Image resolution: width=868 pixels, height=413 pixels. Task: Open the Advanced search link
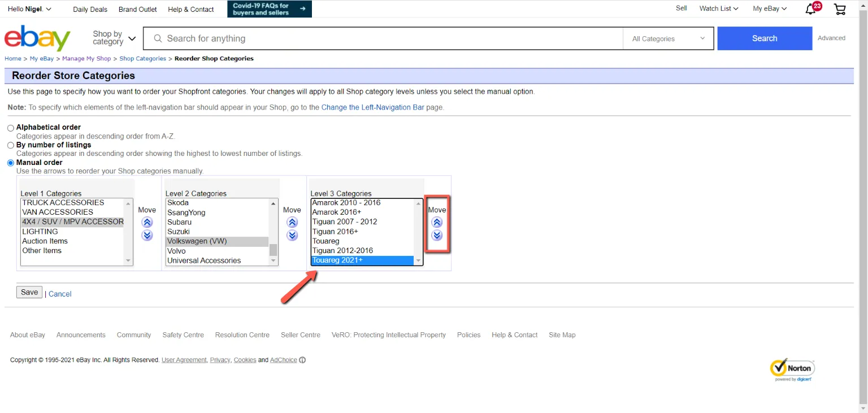(x=832, y=38)
